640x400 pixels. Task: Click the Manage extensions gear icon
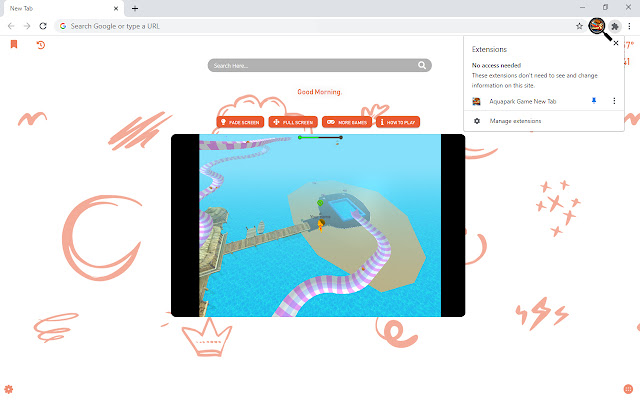(477, 121)
